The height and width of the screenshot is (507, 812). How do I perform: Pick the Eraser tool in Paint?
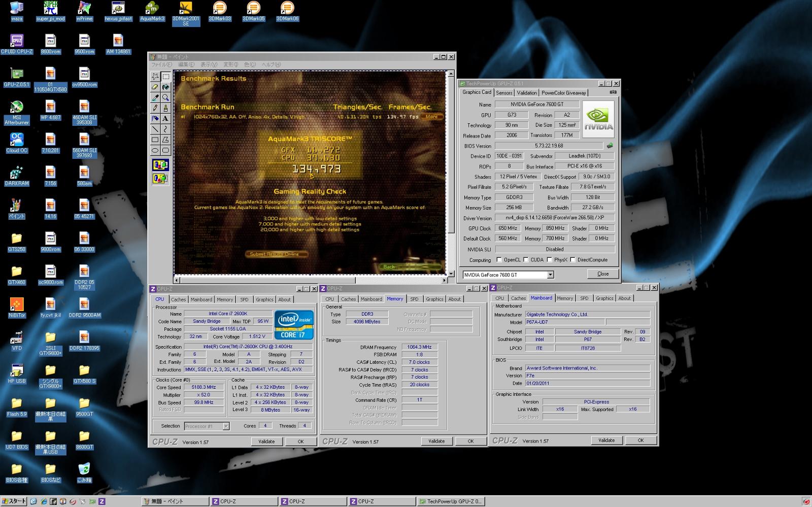click(155, 87)
